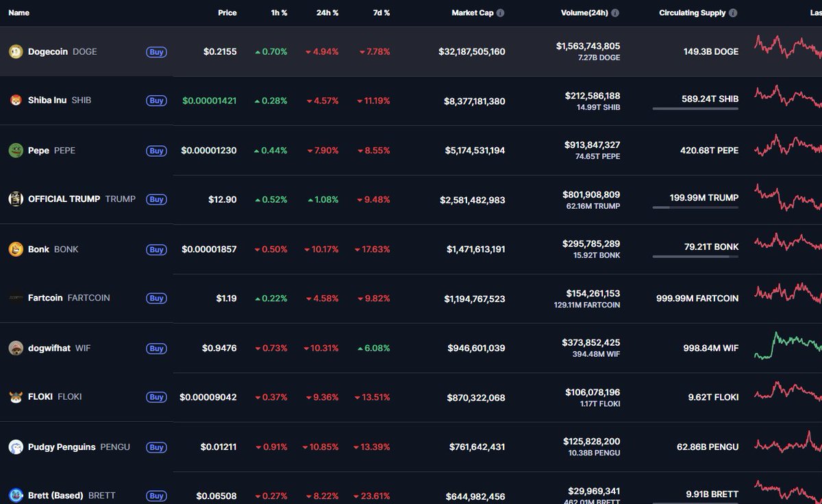Click the dogwifhat coin logo
Viewport: 822px width, 504px height.
(15, 348)
